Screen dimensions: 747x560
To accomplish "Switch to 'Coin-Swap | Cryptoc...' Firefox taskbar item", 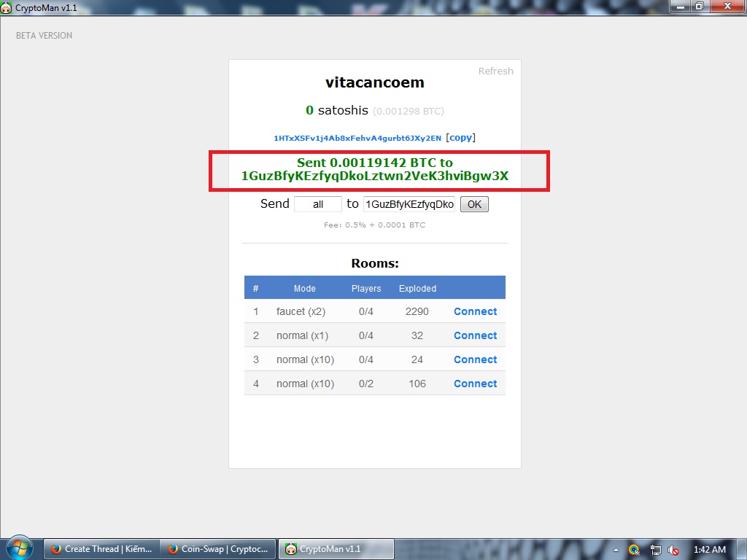I will tap(217, 549).
